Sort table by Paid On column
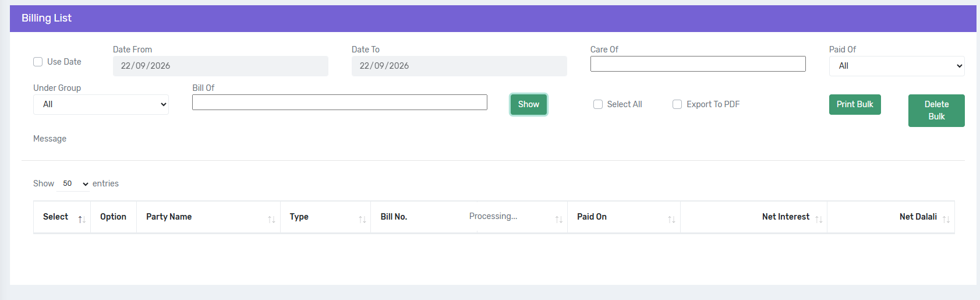Screen dimensions: 980x300 [624, 217]
